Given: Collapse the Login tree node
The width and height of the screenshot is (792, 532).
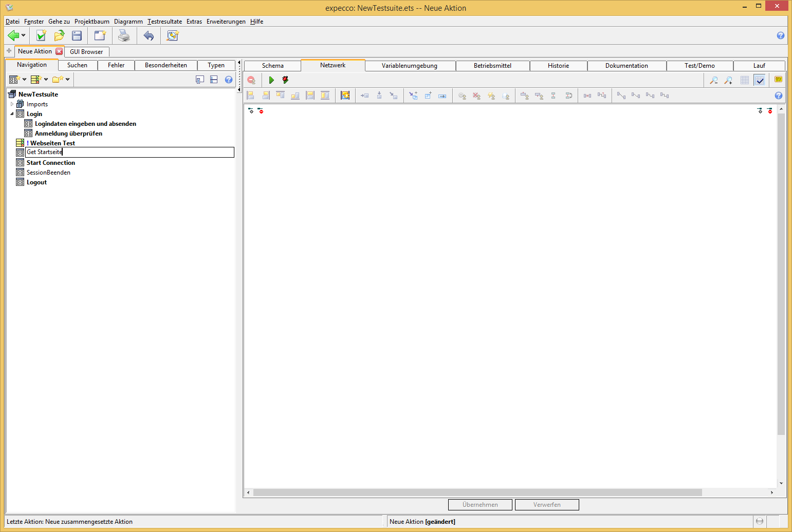Looking at the screenshot, I should click(12, 114).
